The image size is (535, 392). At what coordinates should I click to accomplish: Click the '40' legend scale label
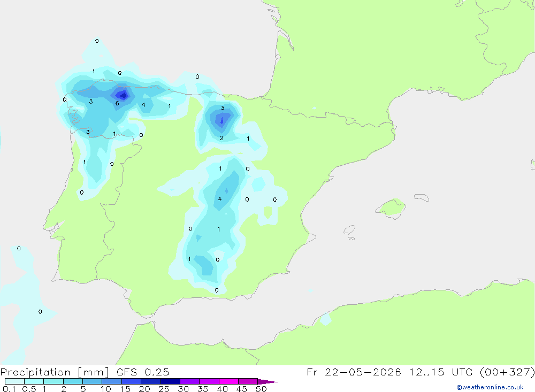pos(222,389)
